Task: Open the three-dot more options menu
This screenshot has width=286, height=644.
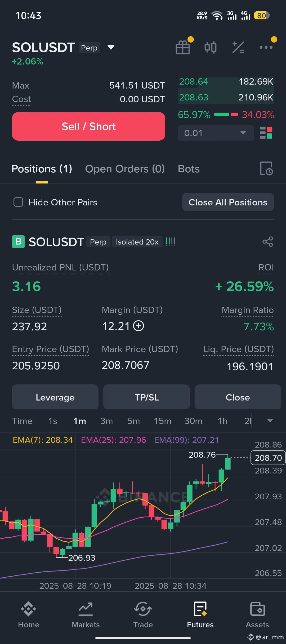Action: 266,47
